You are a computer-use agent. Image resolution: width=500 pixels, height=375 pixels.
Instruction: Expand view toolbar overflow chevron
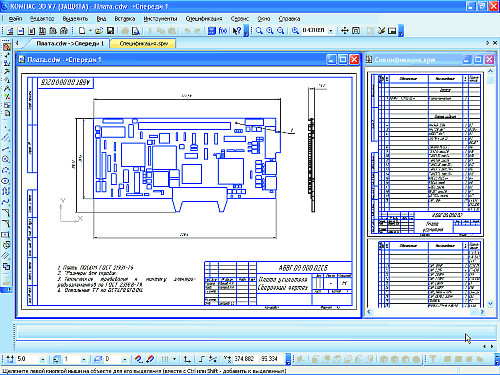(x=401, y=31)
